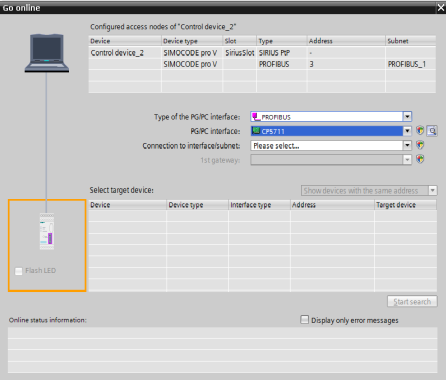This screenshot has width=446, height=380.
Task: Select address 3 cell
Action: 346,64
